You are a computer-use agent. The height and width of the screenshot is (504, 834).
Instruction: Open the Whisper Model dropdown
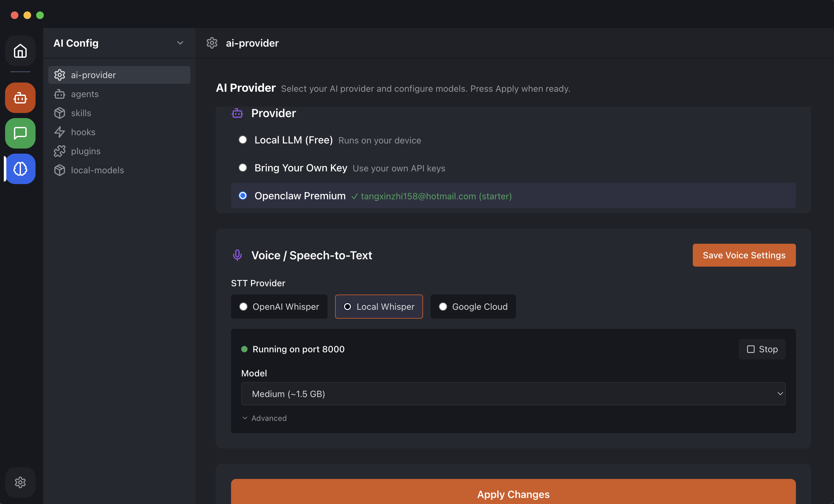tap(513, 394)
